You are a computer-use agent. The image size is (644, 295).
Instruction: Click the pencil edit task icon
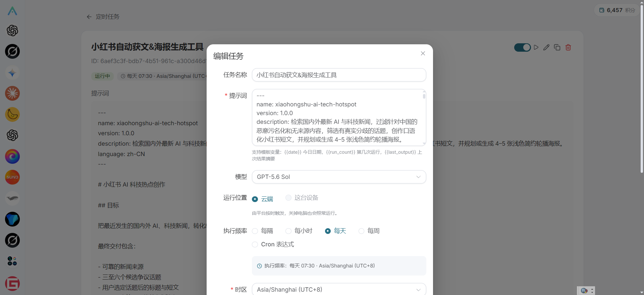(x=546, y=47)
